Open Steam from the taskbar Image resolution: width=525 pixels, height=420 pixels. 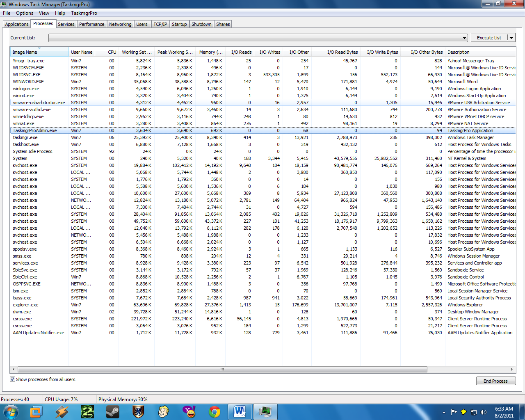point(113,411)
